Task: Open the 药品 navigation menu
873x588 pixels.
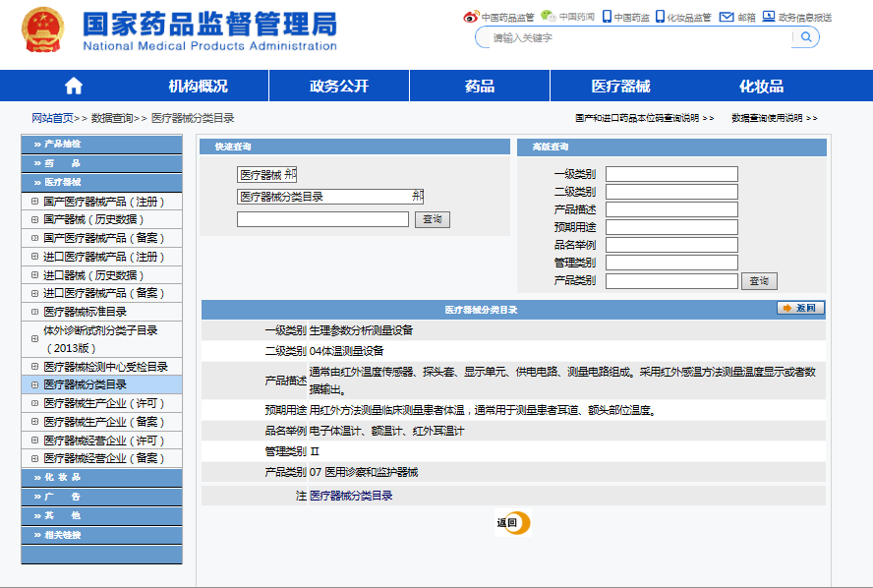Action: (x=479, y=87)
